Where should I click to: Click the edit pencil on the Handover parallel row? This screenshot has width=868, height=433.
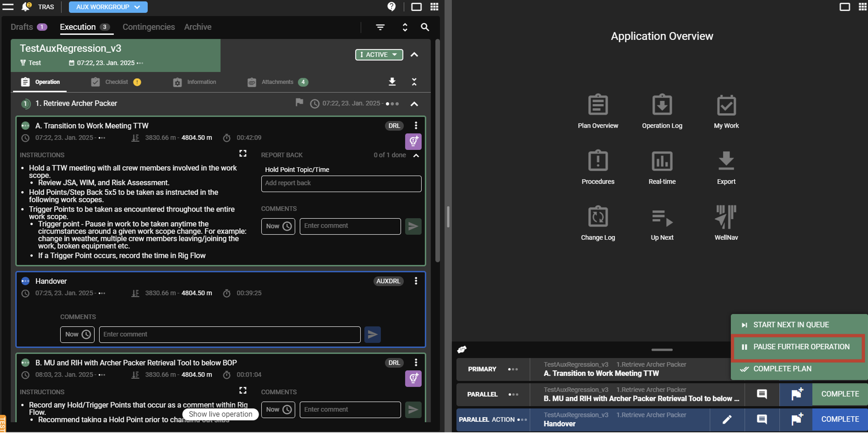click(727, 419)
